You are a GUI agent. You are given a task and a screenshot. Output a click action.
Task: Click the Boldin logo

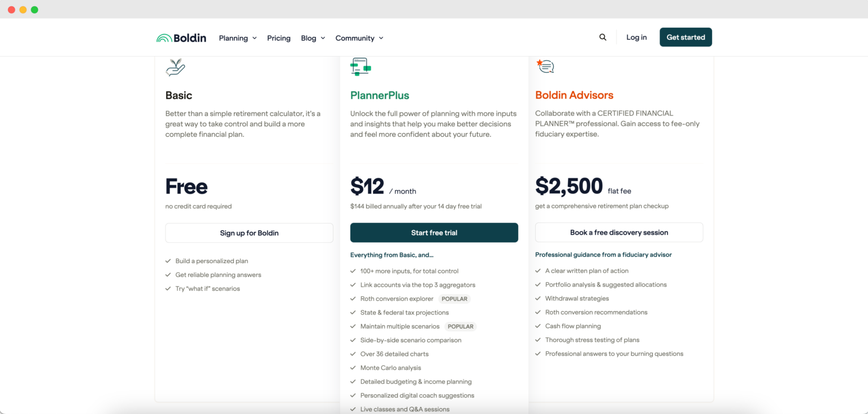pyautogui.click(x=181, y=37)
